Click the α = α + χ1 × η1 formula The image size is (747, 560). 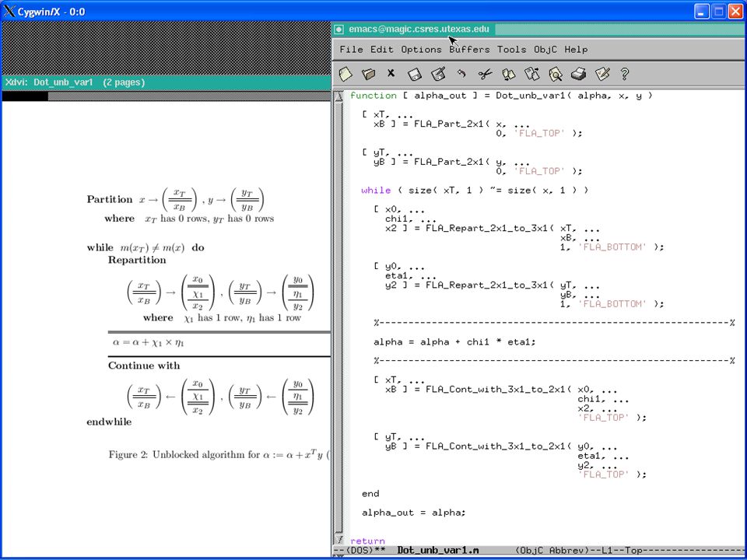pos(148,342)
